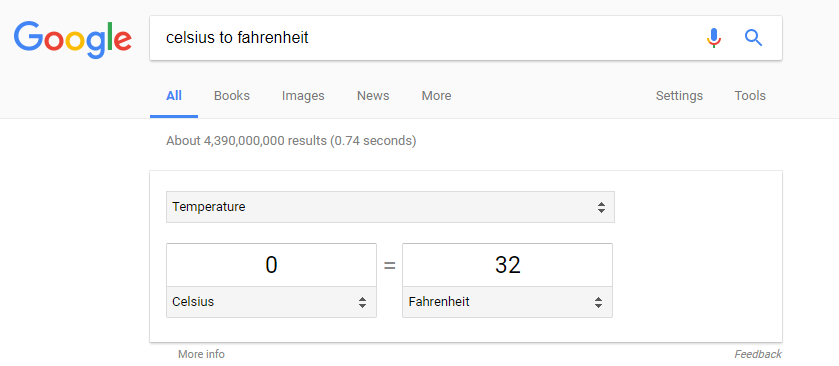839x366 pixels.
Task: Select the All results tab
Action: [x=174, y=96]
